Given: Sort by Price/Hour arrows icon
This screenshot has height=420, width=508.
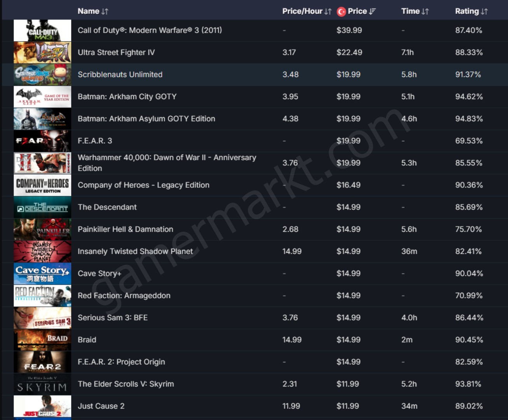Looking at the screenshot, I should pyautogui.click(x=328, y=12).
